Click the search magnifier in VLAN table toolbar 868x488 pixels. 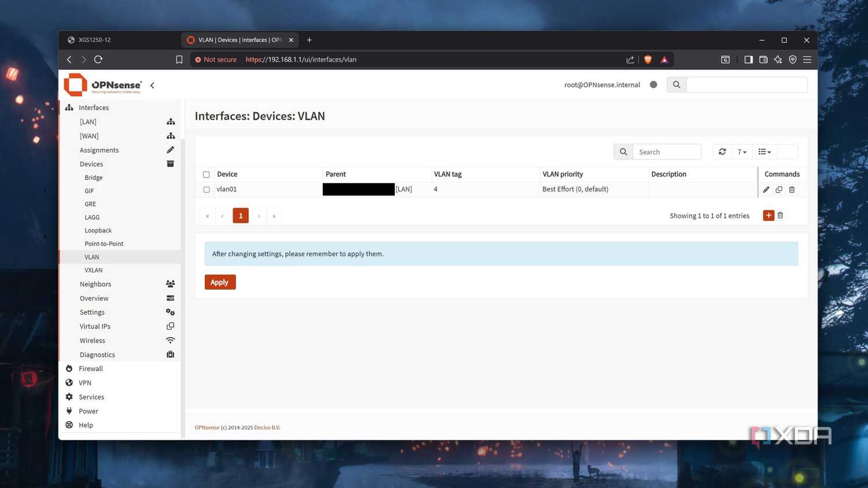click(623, 151)
